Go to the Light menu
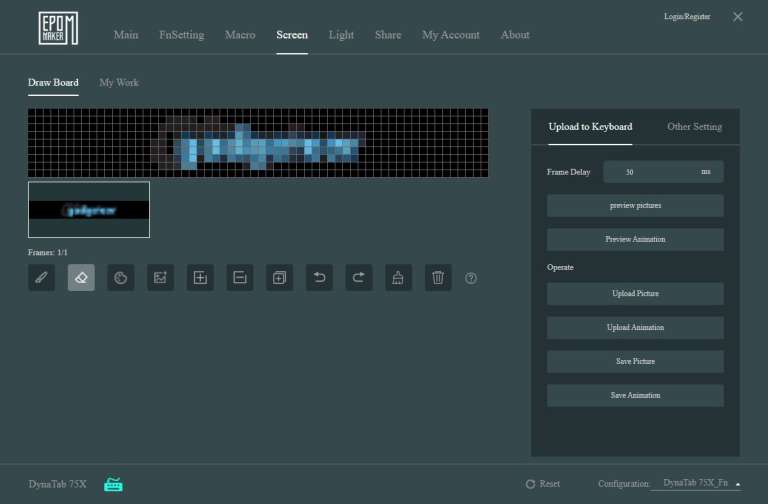Screen dimensions: 768x504 pyautogui.click(x=341, y=35)
